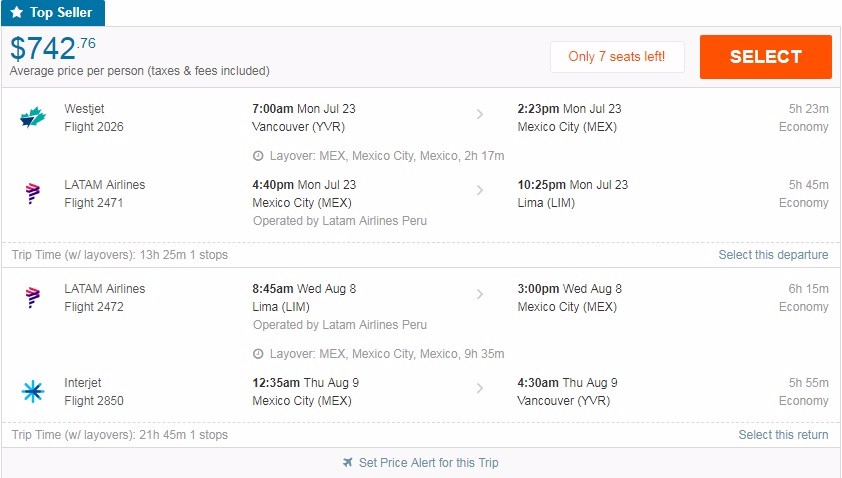Screen dimensions: 842x478
Task: Click the airplane icon beside Set Price Alert
Action: point(347,463)
